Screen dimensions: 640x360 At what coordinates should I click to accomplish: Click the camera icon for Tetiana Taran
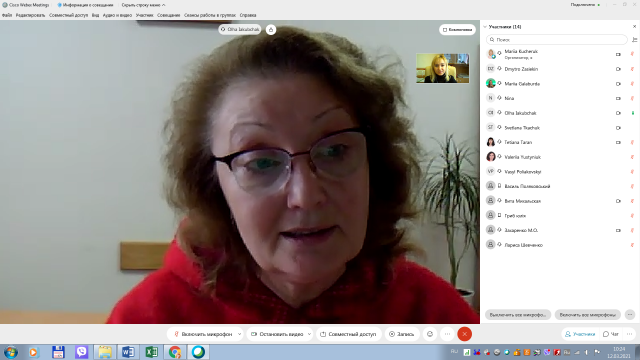pos(618,142)
